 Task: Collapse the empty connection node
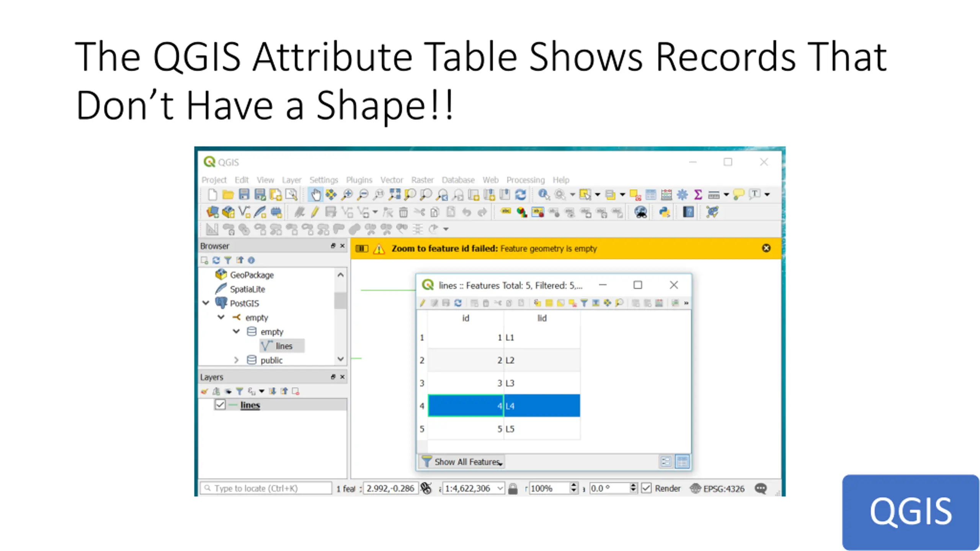(221, 317)
